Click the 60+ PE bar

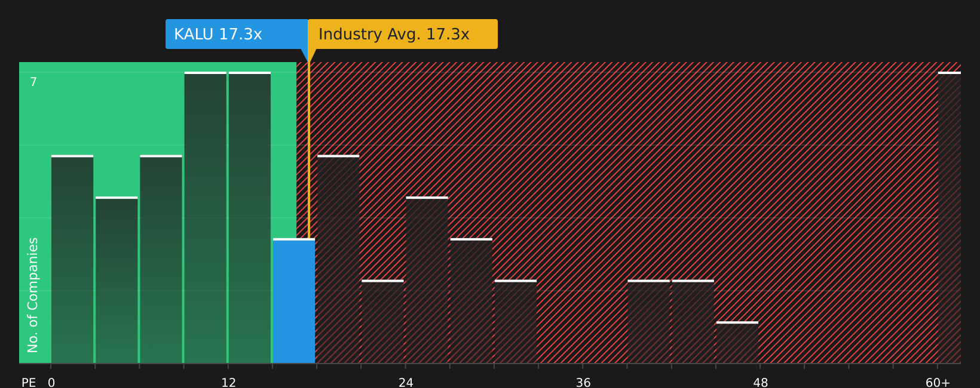point(949,218)
